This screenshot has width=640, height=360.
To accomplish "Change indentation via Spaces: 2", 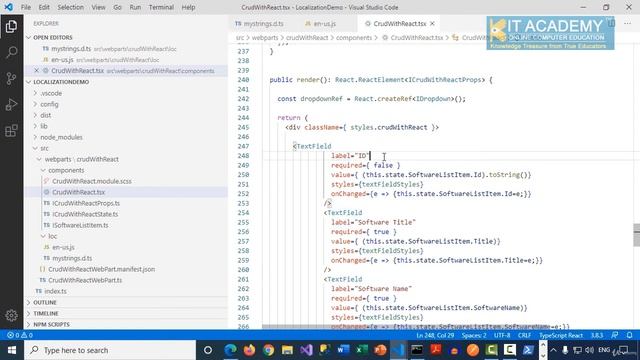I will [474, 335].
